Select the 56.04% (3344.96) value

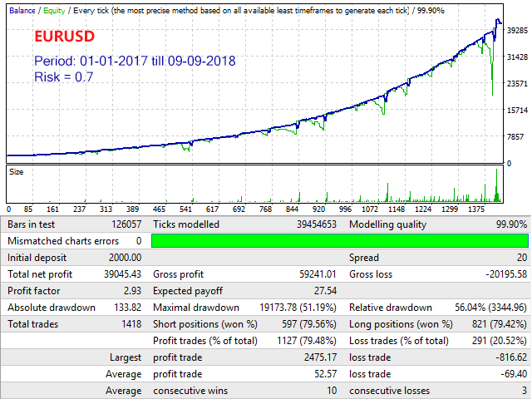click(491, 308)
